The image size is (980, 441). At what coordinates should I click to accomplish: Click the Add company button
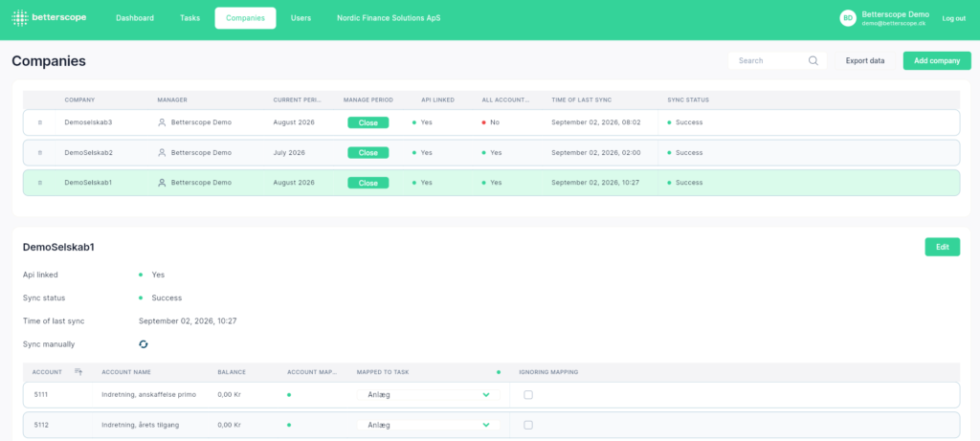tap(937, 60)
